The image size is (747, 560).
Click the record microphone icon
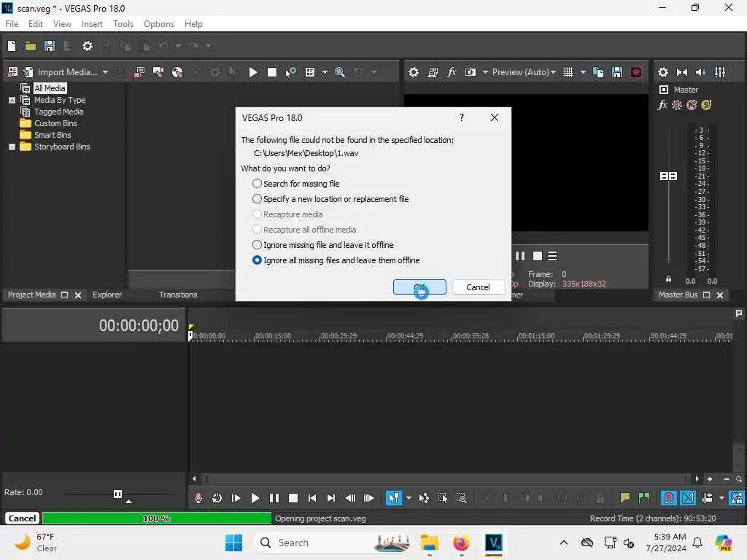pos(198,498)
